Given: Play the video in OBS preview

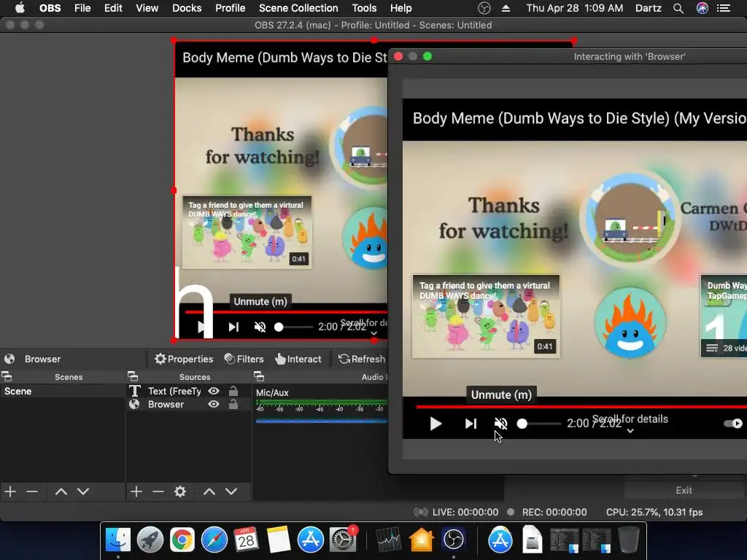Looking at the screenshot, I should tap(202, 327).
